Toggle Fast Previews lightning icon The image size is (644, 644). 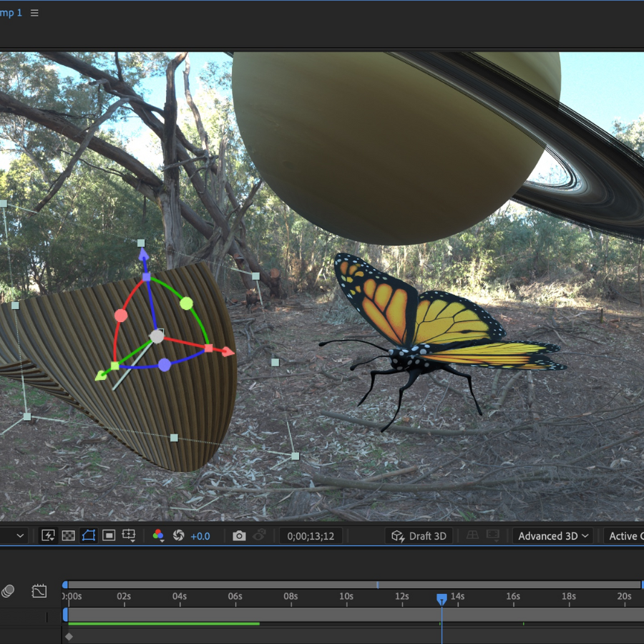tap(48, 535)
